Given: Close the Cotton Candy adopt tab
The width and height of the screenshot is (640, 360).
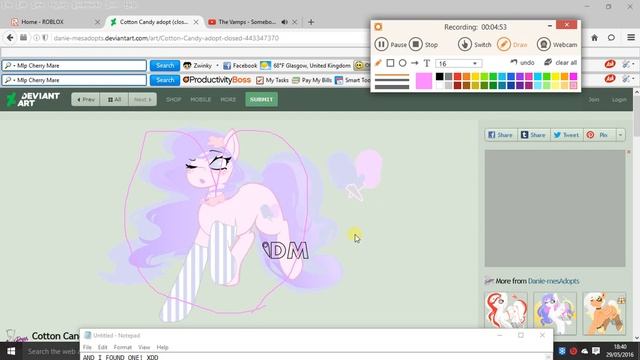Looking at the screenshot, I should point(196,22).
